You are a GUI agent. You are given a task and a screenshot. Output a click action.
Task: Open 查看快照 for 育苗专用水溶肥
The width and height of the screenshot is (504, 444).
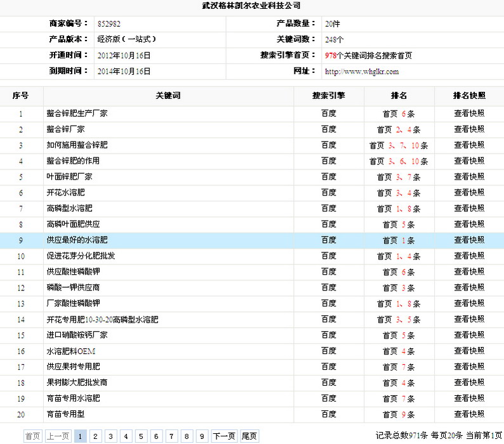point(469,398)
